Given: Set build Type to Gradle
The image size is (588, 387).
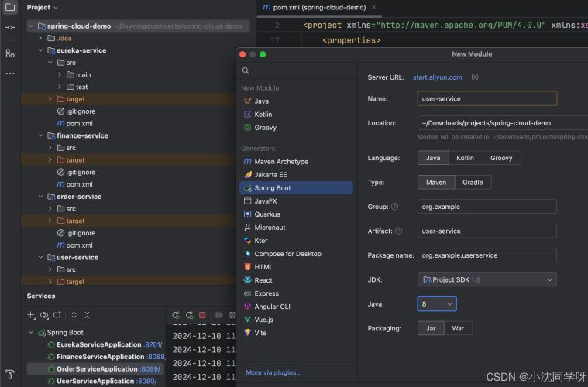Looking at the screenshot, I should pos(473,183).
